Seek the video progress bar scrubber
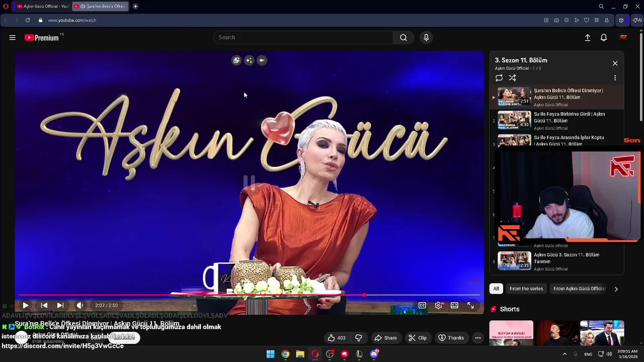 click(x=364, y=295)
